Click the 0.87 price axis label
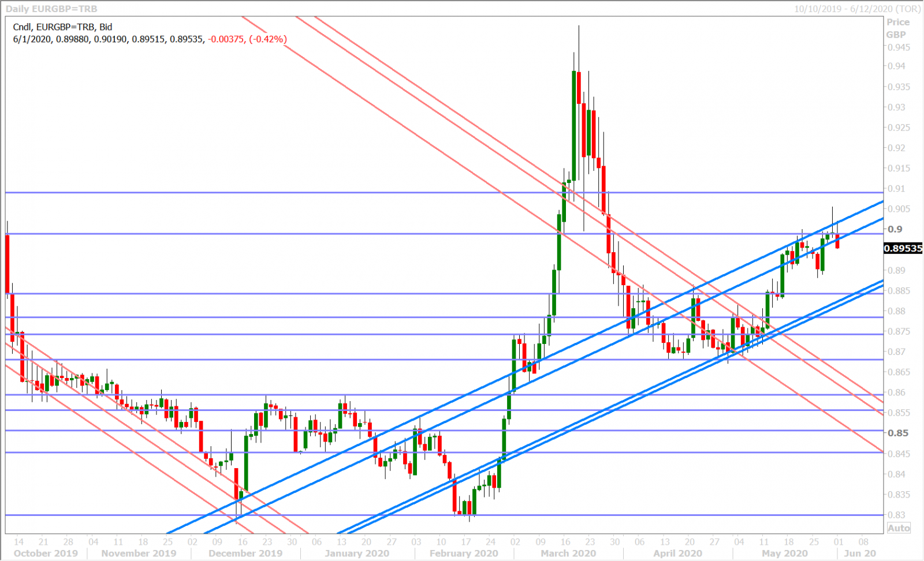The width and height of the screenshot is (924, 561). coord(897,351)
